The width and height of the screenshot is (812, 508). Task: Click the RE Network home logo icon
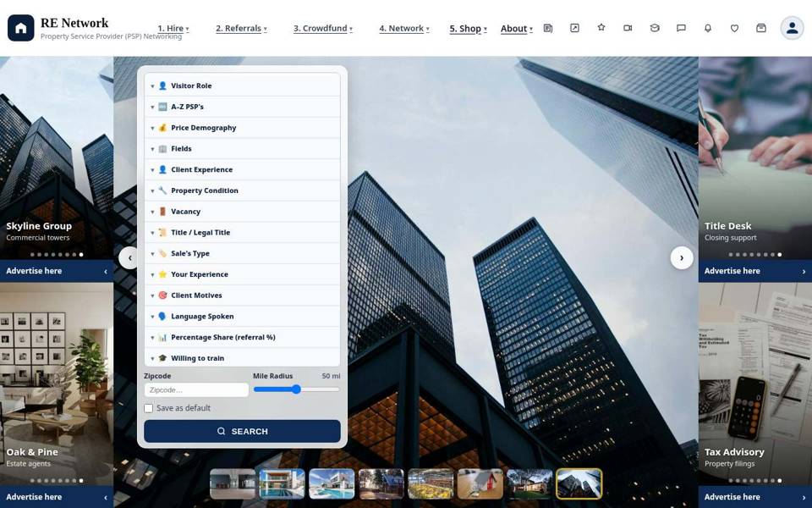point(20,28)
